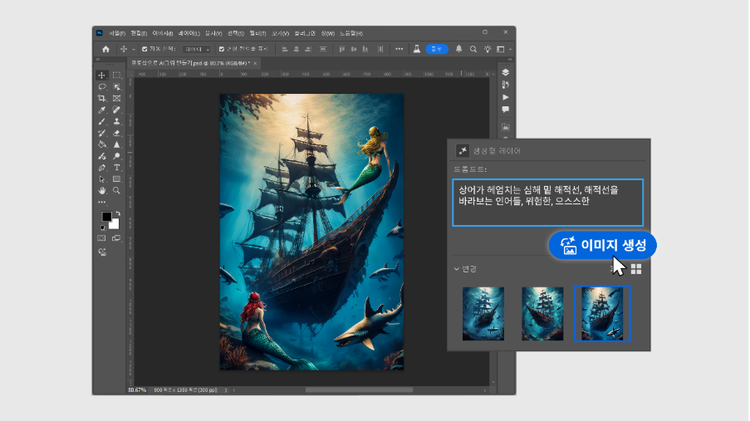Click the blue share button in options bar
Viewport: 750px width, 421px height.
(x=437, y=49)
